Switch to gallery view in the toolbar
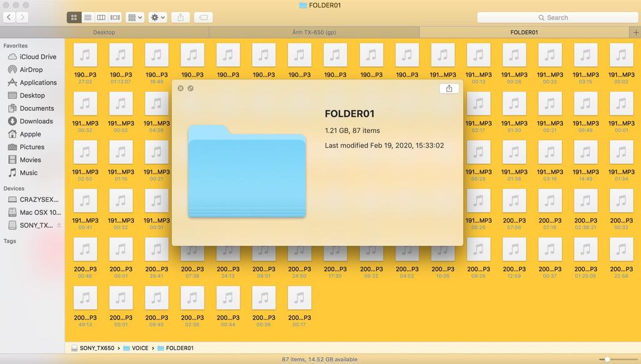Image resolution: width=641 pixels, height=364 pixels. point(115,17)
